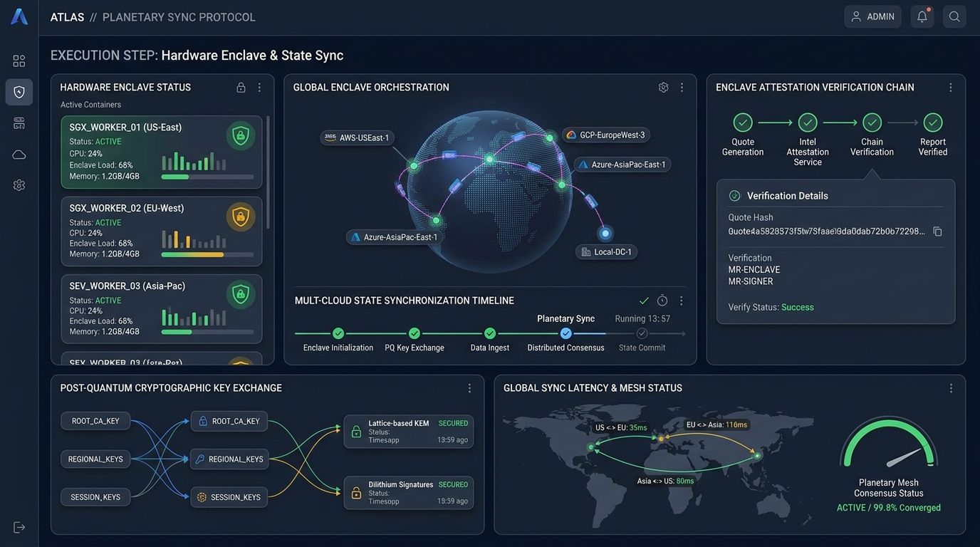This screenshot has height=547, width=980.
Task: Open Global Sync Latency options menu
Action: pos(950,388)
